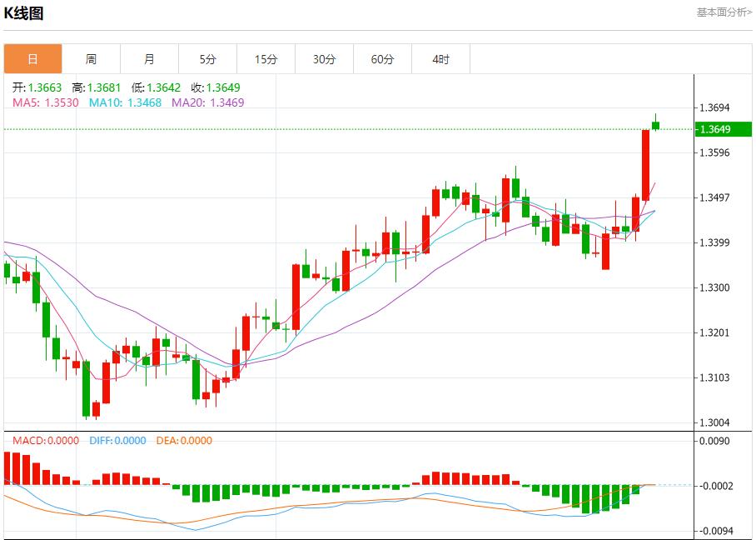Click the K线图 chart title
Viewport: 756px width, 540px height.
[24, 13]
